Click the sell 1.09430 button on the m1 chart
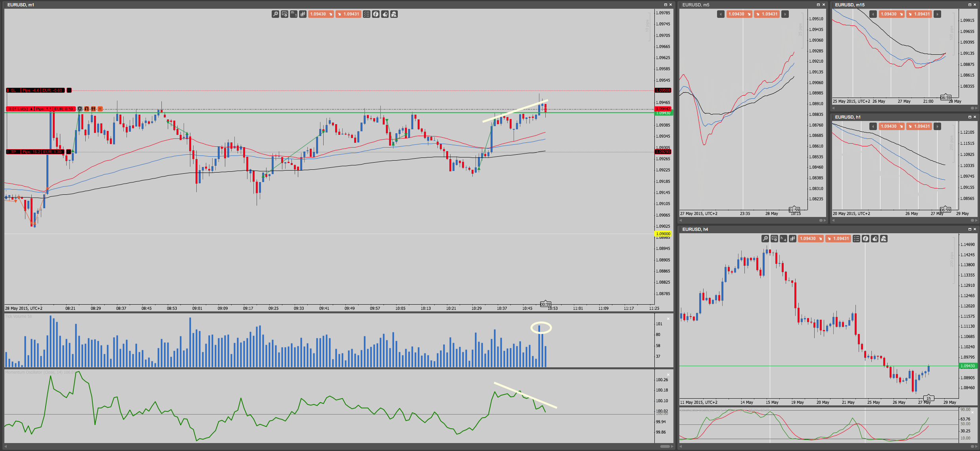This screenshot has width=980, height=451. (321, 14)
